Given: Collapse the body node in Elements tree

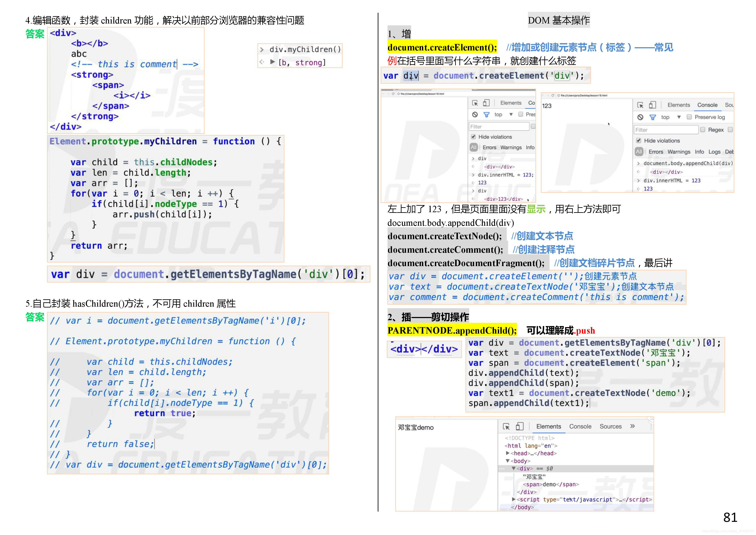Looking at the screenshot, I should point(508,461).
